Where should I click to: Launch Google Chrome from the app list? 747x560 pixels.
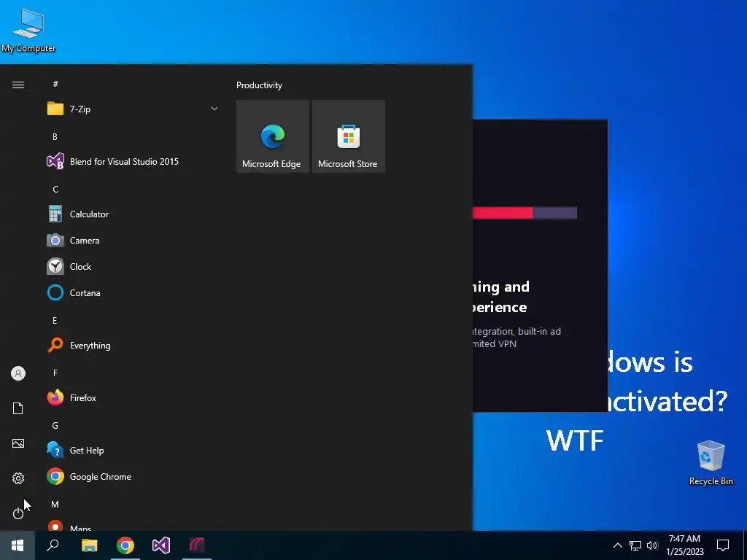133,477
